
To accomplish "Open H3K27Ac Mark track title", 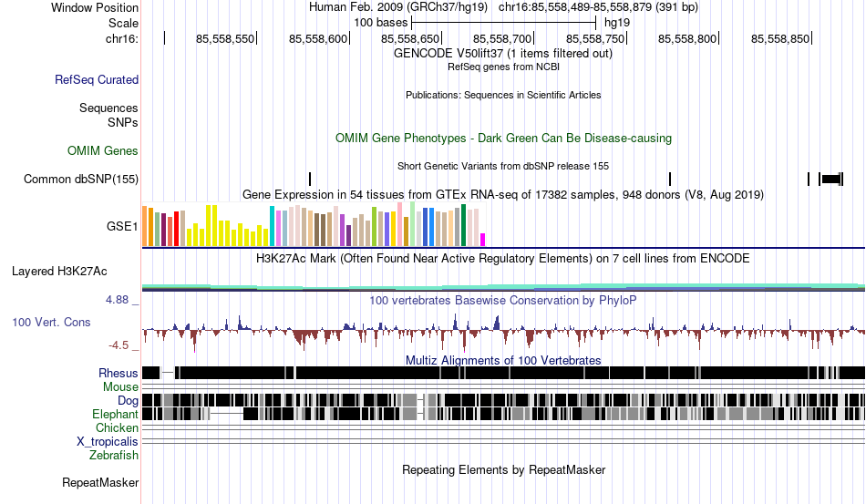I will click(x=503, y=258).
